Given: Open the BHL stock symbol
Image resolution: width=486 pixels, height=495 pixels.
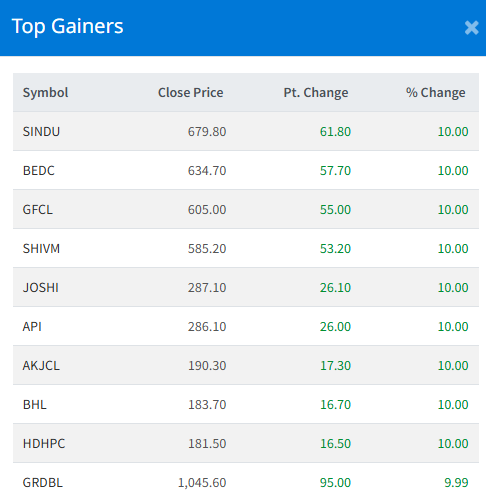Looking at the screenshot, I should [x=35, y=404].
